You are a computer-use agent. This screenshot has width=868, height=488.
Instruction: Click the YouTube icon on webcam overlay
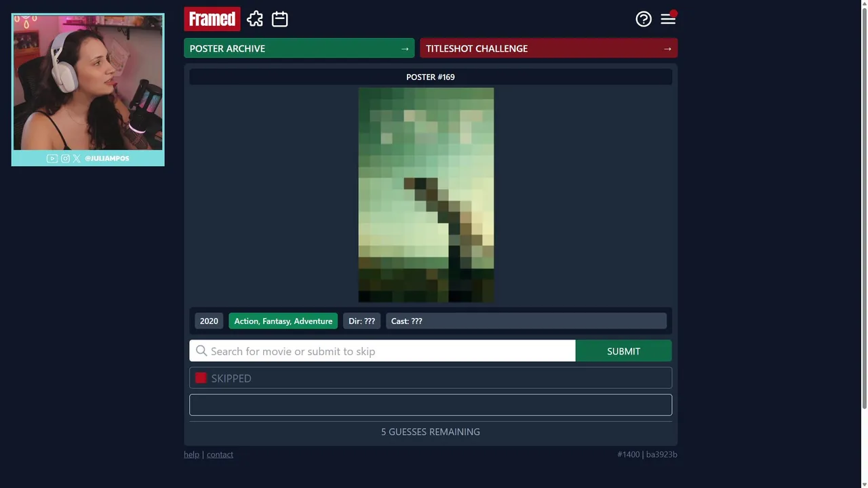[52, 159]
